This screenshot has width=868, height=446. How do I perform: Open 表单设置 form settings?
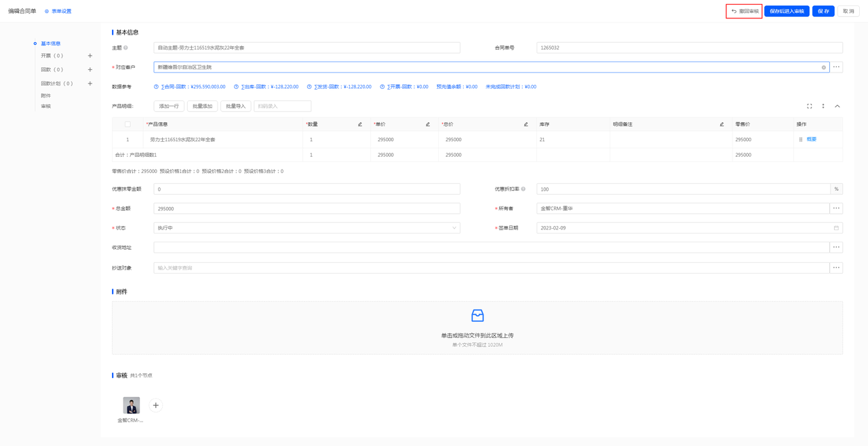coord(58,12)
